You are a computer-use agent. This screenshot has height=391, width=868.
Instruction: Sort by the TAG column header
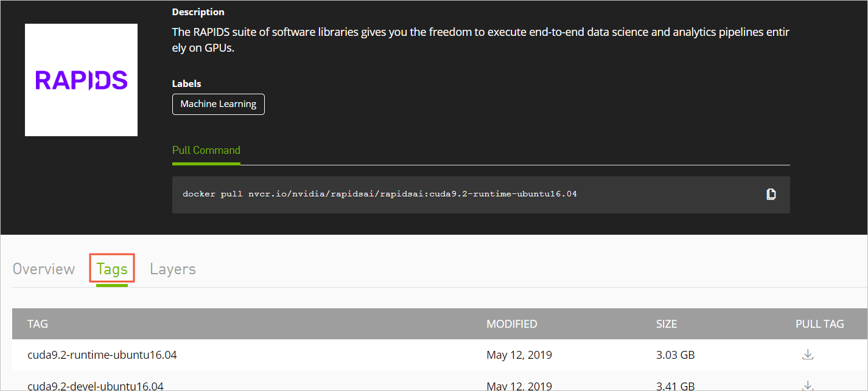click(38, 324)
